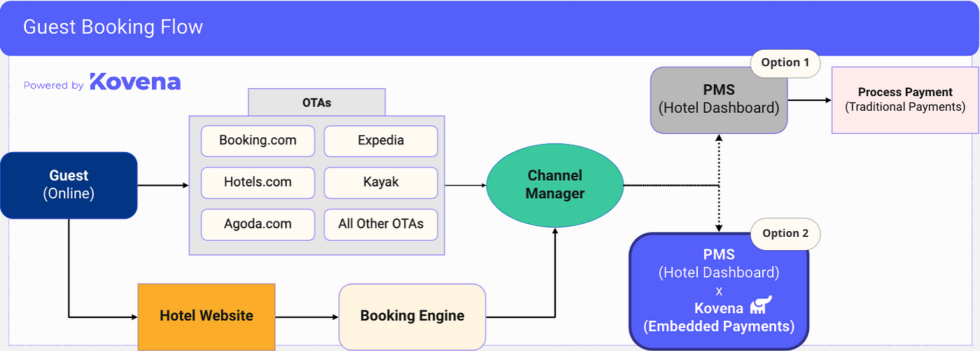Select the Kayak box
The width and height of the screenshot is (980, 351).
coord(381,182)
